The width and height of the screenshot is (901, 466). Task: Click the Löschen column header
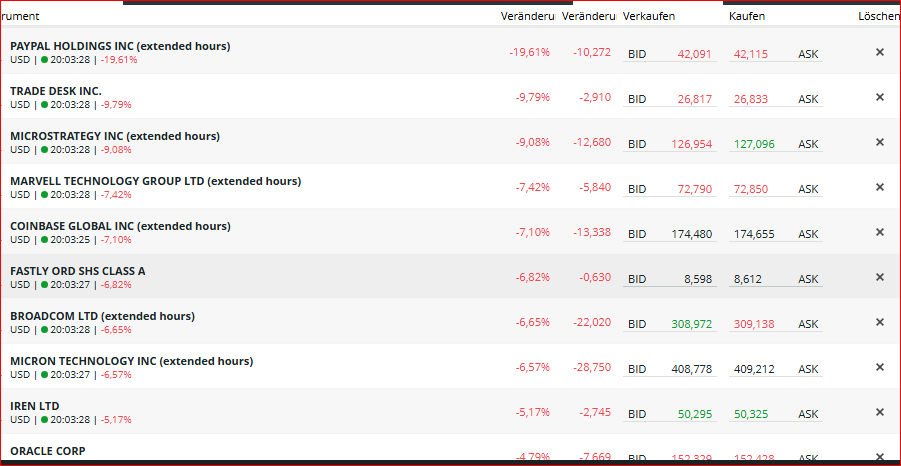point(877,17)
